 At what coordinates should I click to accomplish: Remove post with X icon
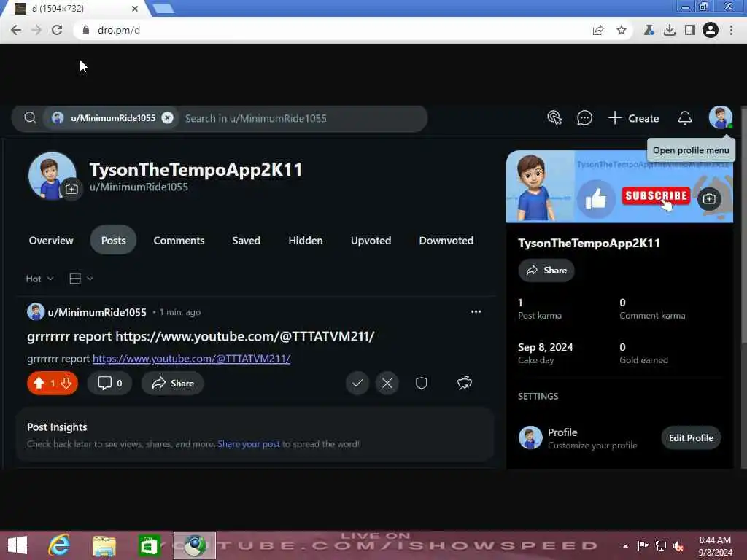(x=387, y=384)
